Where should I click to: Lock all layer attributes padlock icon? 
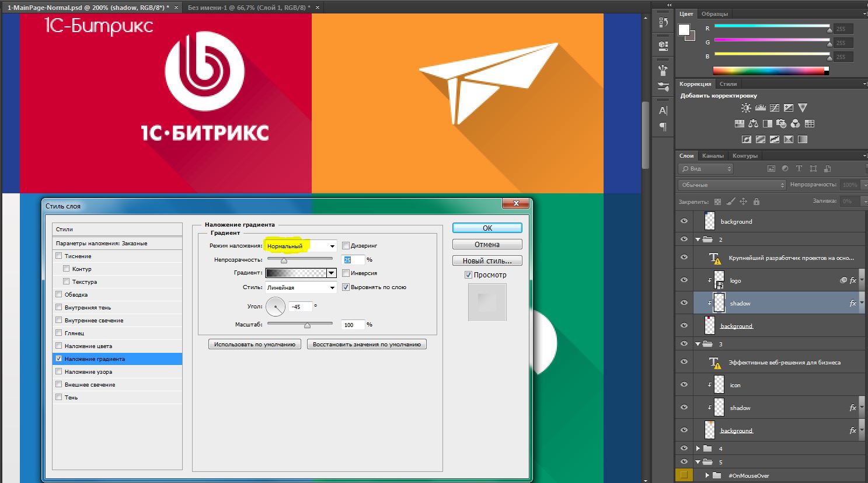click(x=757, y=201)
